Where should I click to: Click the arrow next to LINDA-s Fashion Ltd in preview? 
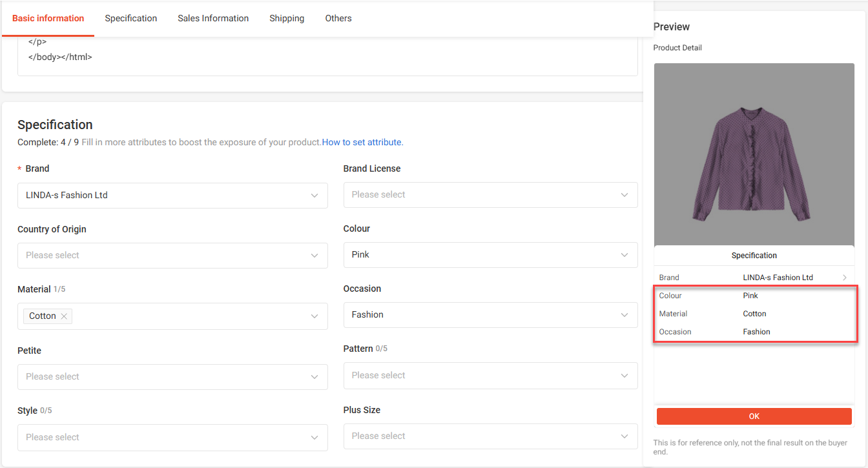click(844, 278)
